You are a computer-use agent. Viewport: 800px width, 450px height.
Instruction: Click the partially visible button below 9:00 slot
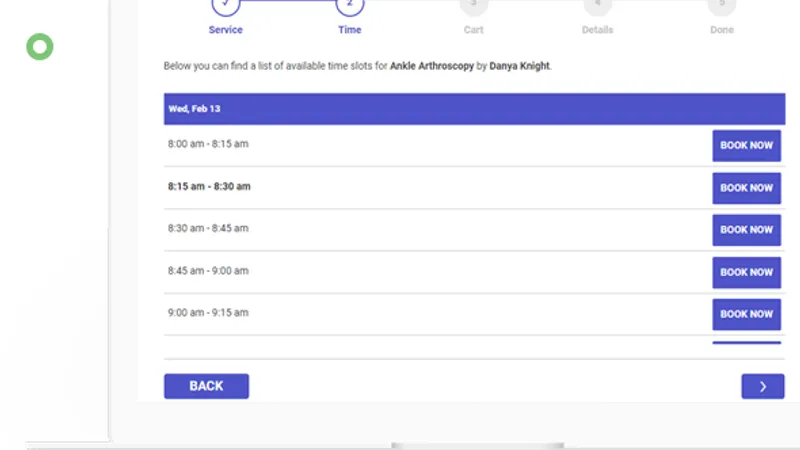click(746, 343)
